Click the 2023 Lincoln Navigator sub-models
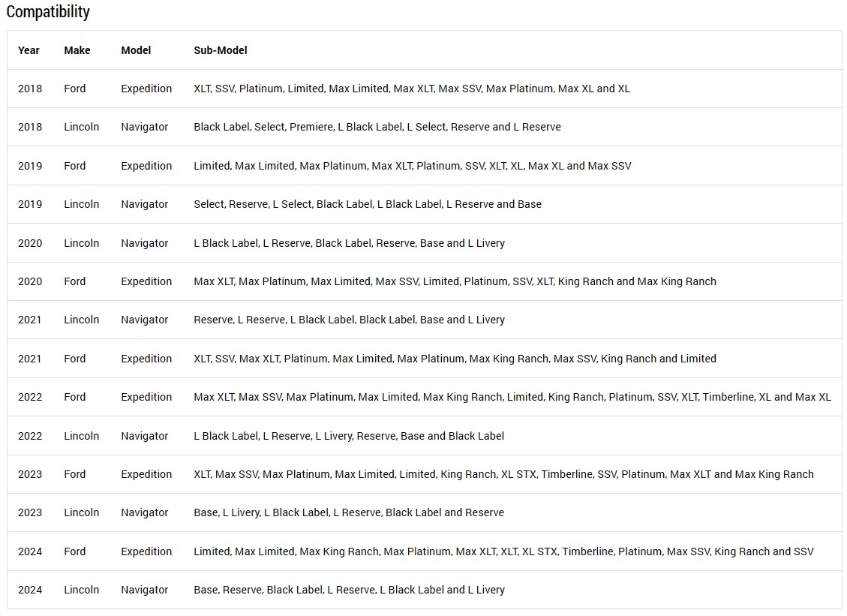The image size is (847, 616). pos(348,512)
